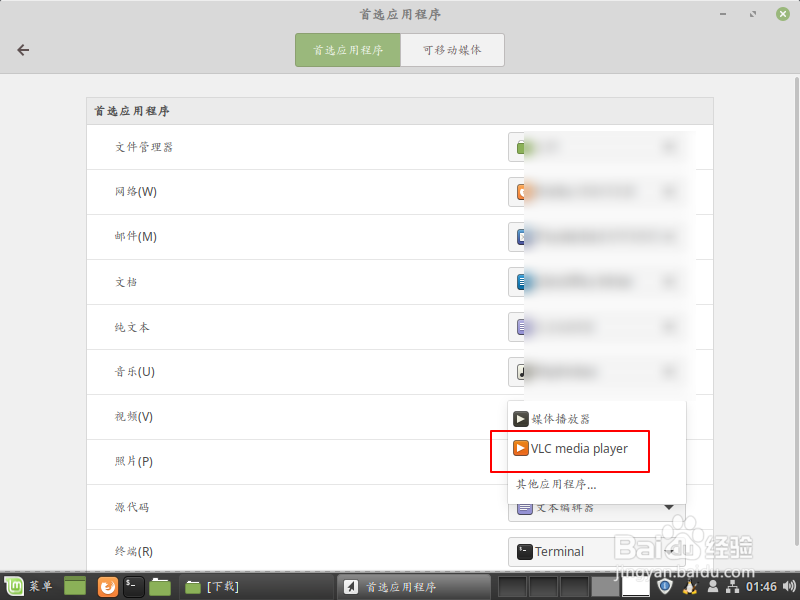Launch Firefox from the taskbar
Viewport: 800px width, 600px height.
pyautogui.click(x=107, y=587)
